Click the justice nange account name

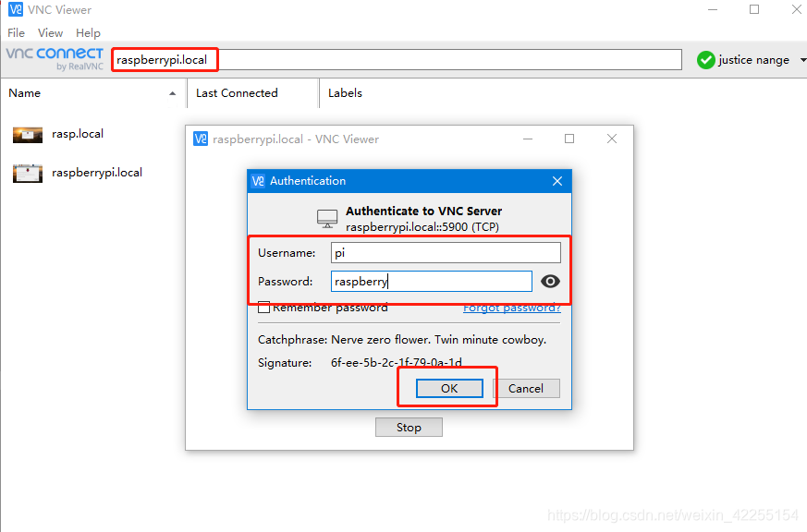753,60
